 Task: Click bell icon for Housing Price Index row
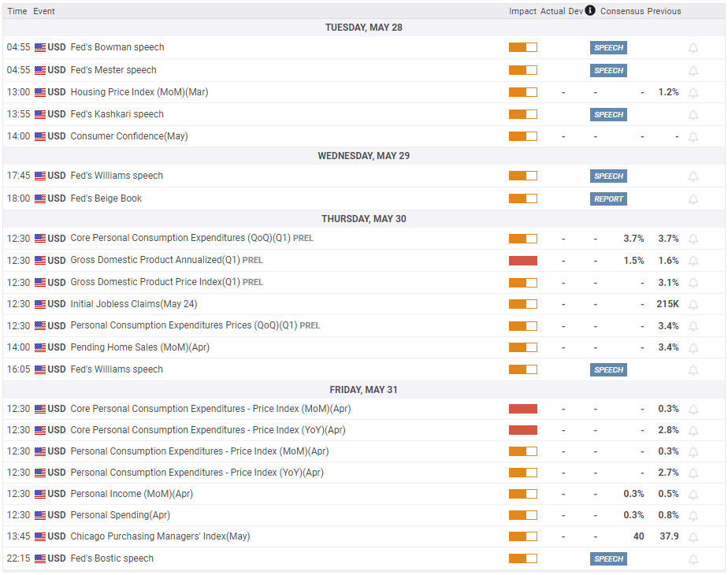[693, 93]
